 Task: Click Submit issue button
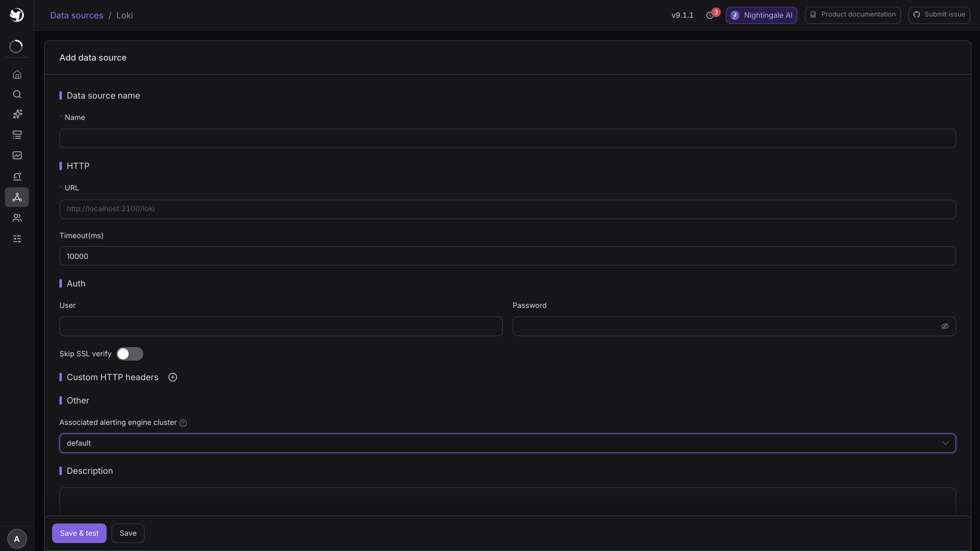coord(939,15)
